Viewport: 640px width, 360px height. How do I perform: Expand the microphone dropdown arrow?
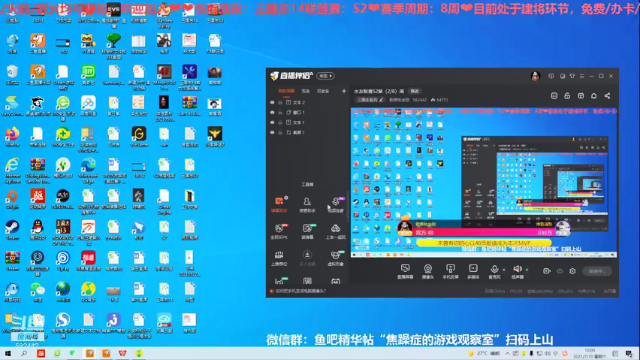[504, 270]
